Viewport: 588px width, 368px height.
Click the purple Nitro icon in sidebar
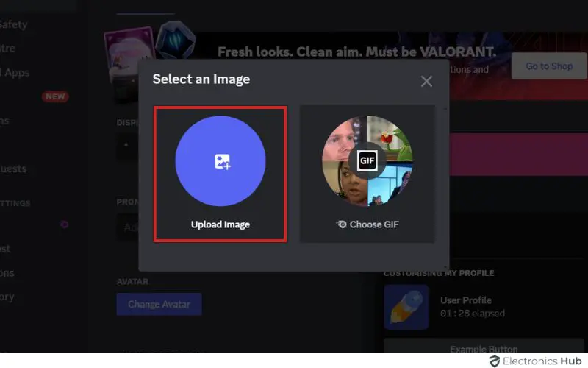point(65,224)
